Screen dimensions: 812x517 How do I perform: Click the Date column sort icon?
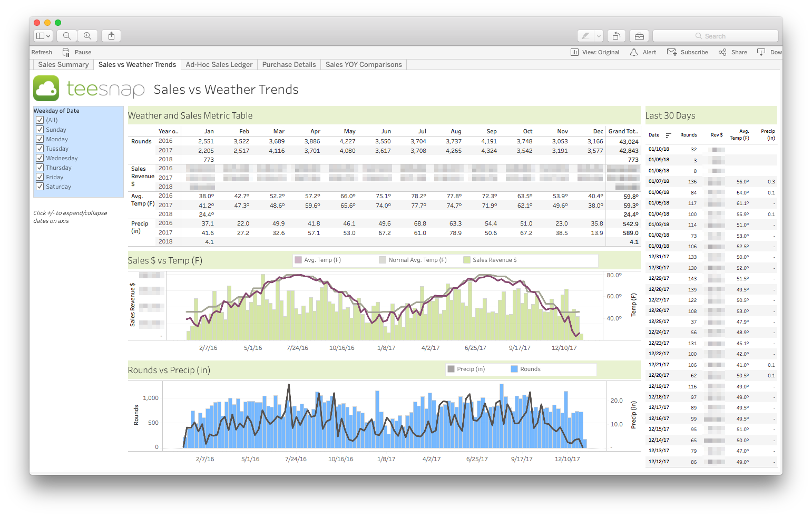(668, 135)
